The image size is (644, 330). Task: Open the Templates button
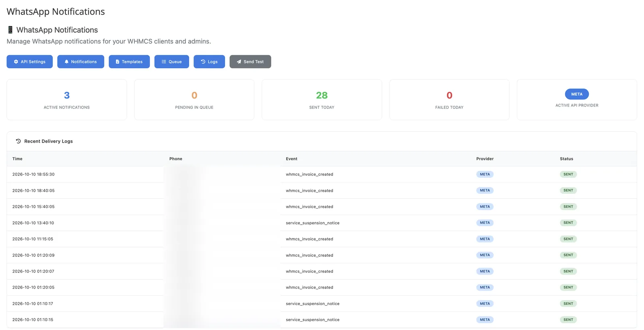[x=129, y=61]
